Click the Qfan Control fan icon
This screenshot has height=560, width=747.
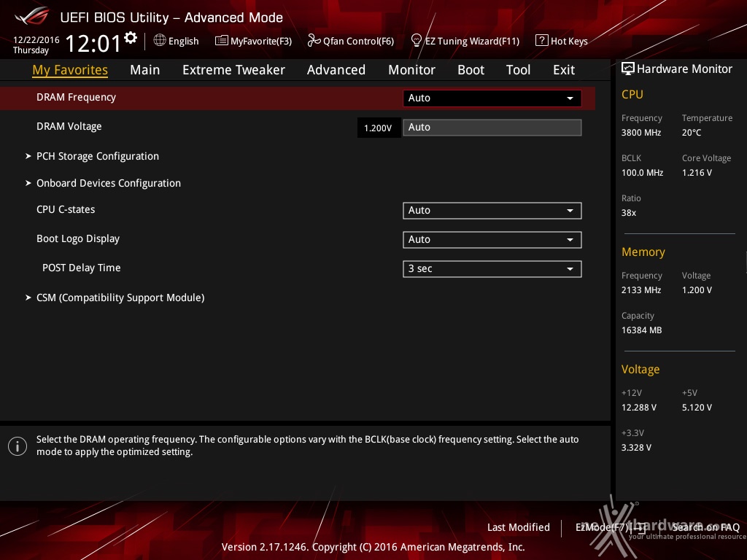coord(314,41)
